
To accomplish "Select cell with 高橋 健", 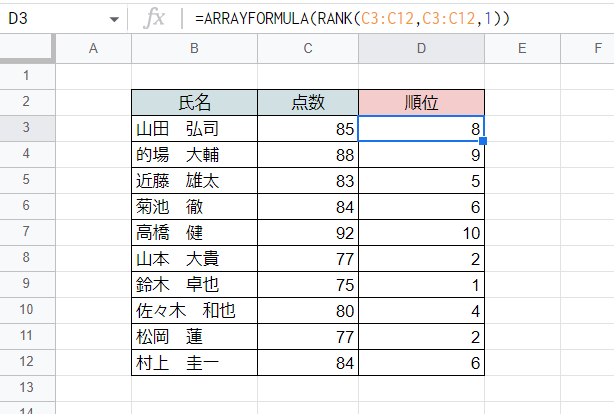I will (x=194, y=233).
